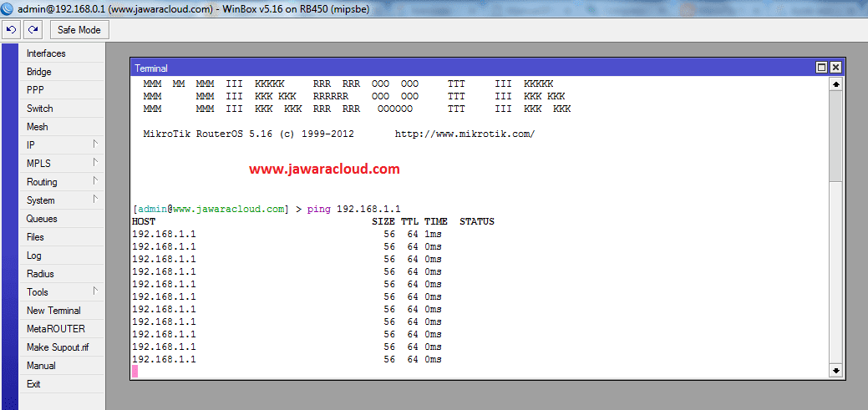This screenshot has height=410, width=868.
Task: Maximize the Terminal window
Action: click(822, 68)
